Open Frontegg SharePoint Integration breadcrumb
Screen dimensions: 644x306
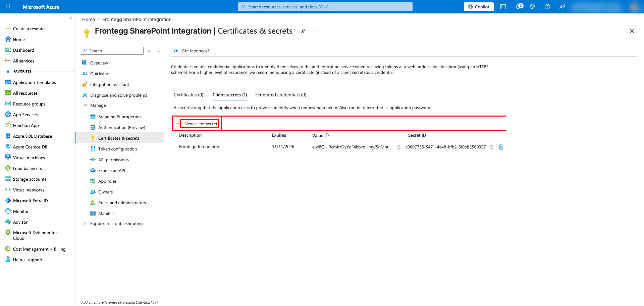pos(137,19)
